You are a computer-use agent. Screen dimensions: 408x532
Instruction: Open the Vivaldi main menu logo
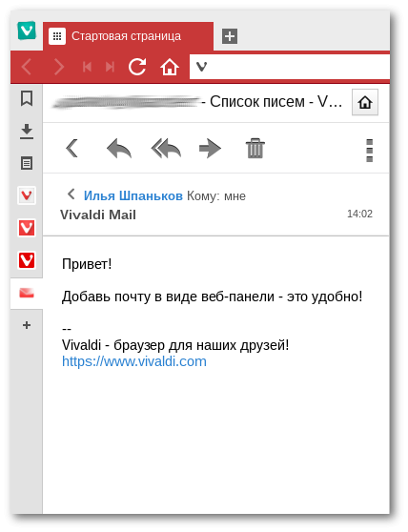(x=27, y=31)
